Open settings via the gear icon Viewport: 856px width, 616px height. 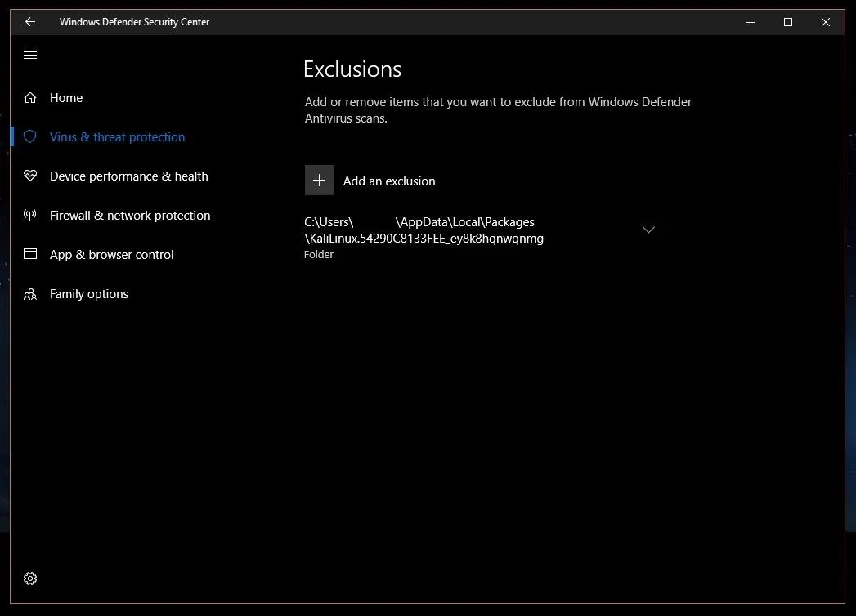pos(30,578)
